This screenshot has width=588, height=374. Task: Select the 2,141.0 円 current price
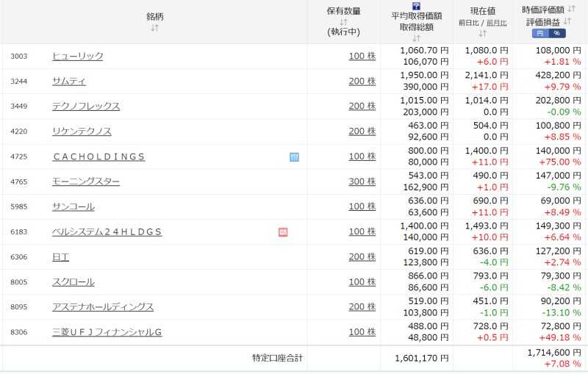click(x=487, y=76)
